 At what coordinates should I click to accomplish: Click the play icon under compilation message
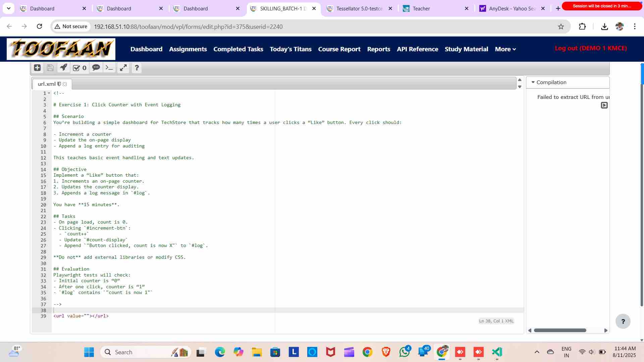click(x=604, y=105)
